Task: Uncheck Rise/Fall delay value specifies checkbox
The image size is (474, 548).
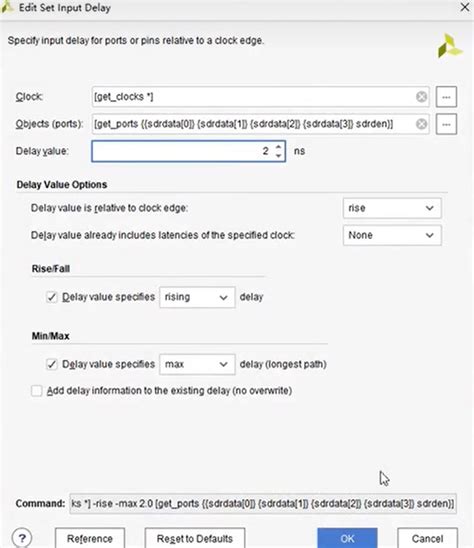Action: (52, 297)
